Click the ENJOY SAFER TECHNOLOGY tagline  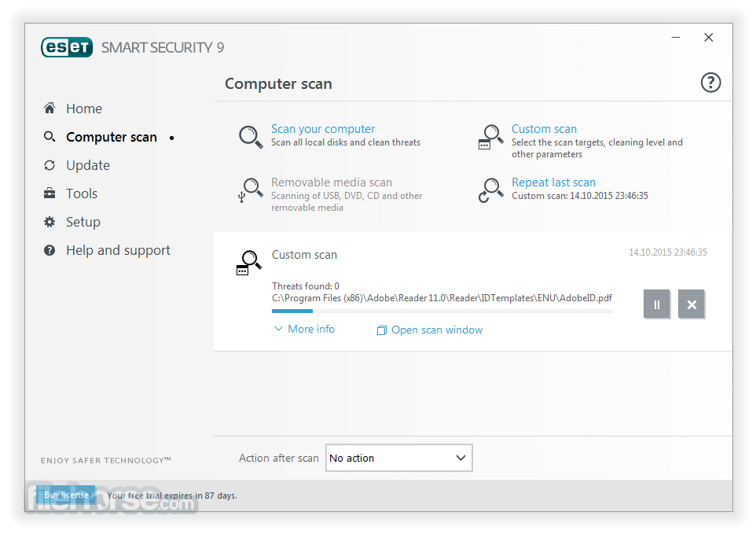pos(105,460)
